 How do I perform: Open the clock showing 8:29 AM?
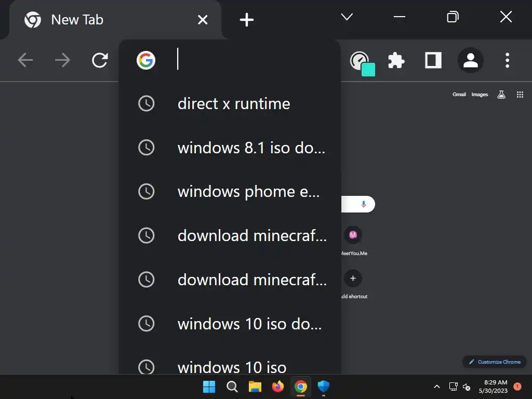point(493,387)
